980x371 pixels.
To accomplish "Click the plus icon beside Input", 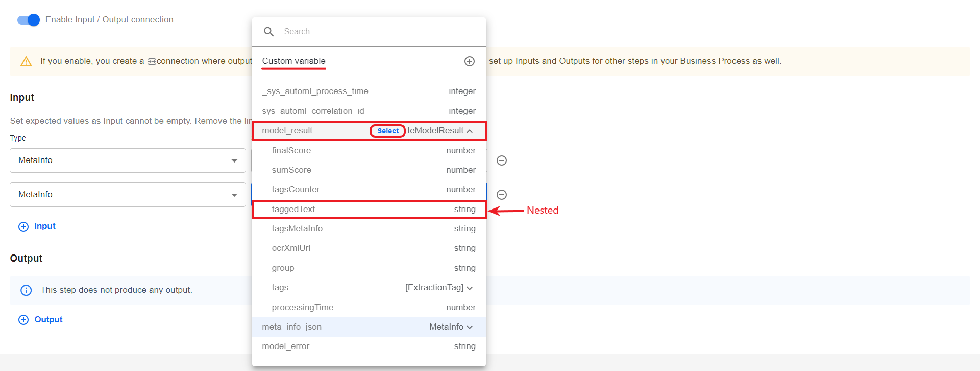I will 23,227.
